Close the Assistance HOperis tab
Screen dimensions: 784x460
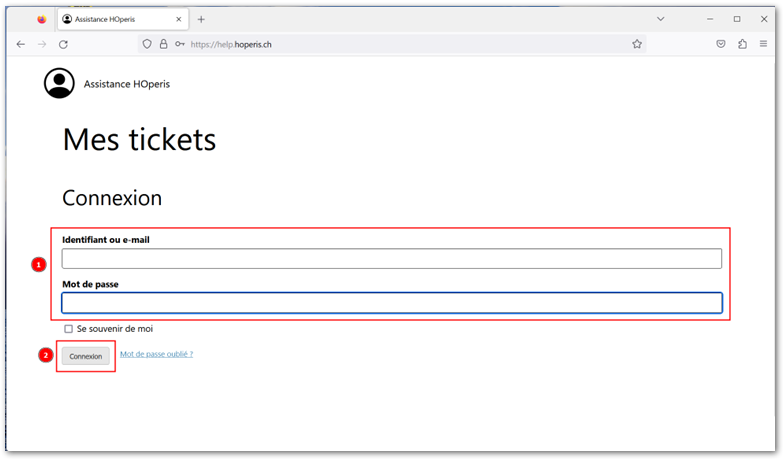point(178,19)
